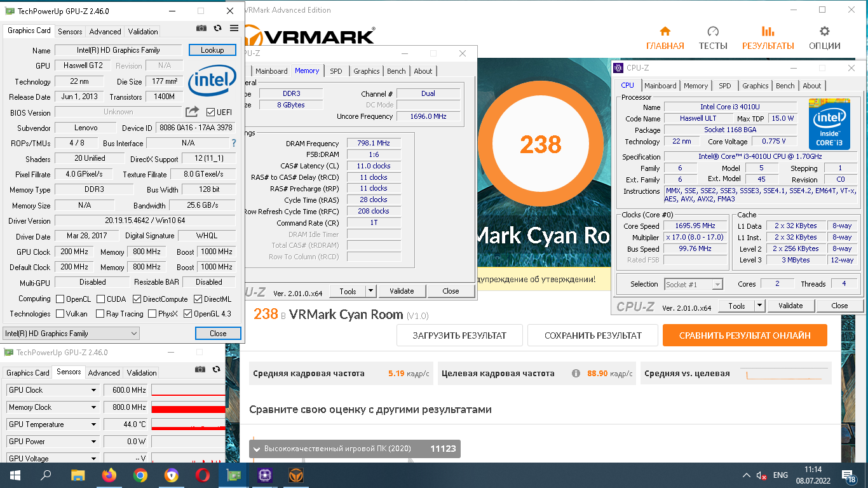Image resolution: width=868 pixels, height=488 pixels.
Task: Open VRMark РЕЗУЛЬТАТЫ bar chart icon
Action: click(x=768, y=31)
